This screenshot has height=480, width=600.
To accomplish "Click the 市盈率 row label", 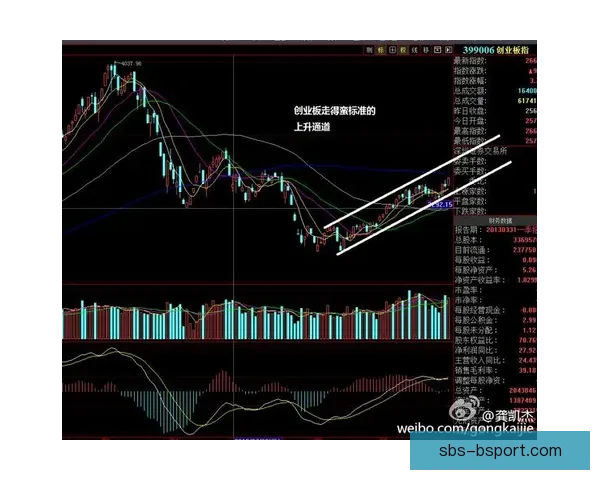I will tap(468, 290).
